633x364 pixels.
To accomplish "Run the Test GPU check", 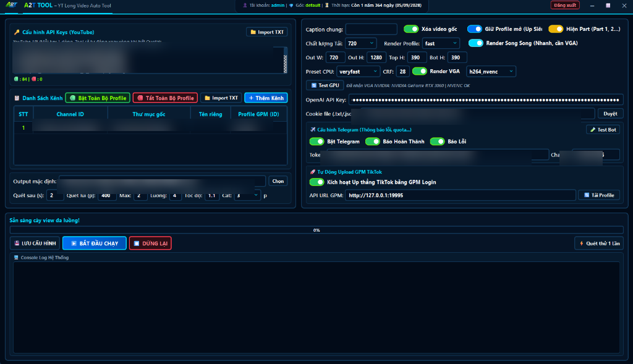I will tap(325, 85).
